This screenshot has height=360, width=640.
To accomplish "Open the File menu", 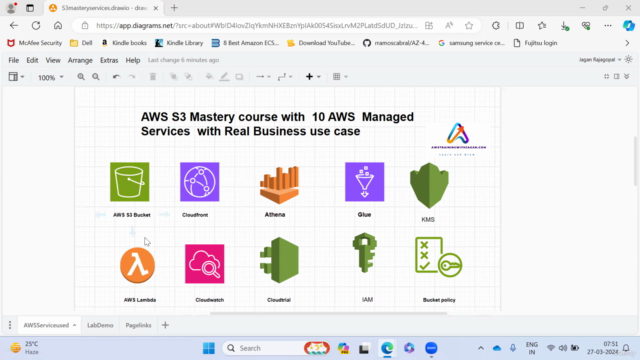I will [x=13, y=60].
